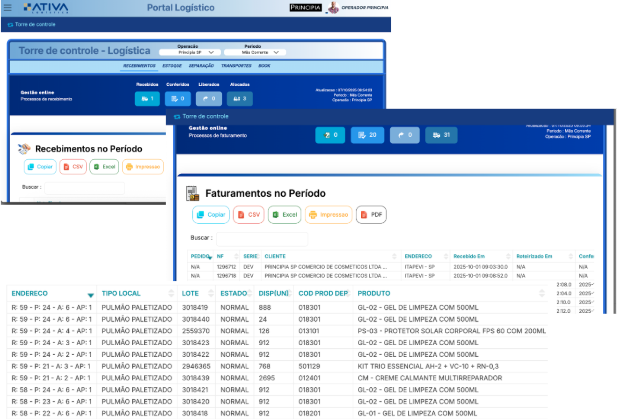
Task: Open the Operação dropdown
Action: (190, 52)
